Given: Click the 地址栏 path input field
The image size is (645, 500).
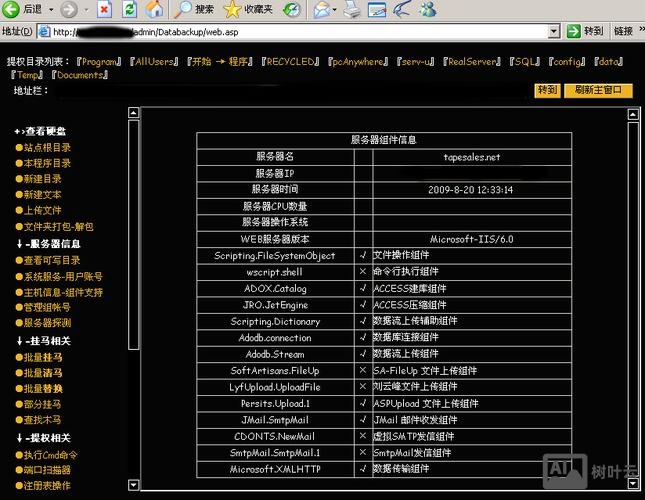Looking at the screenshot, I should coord(292,91).
